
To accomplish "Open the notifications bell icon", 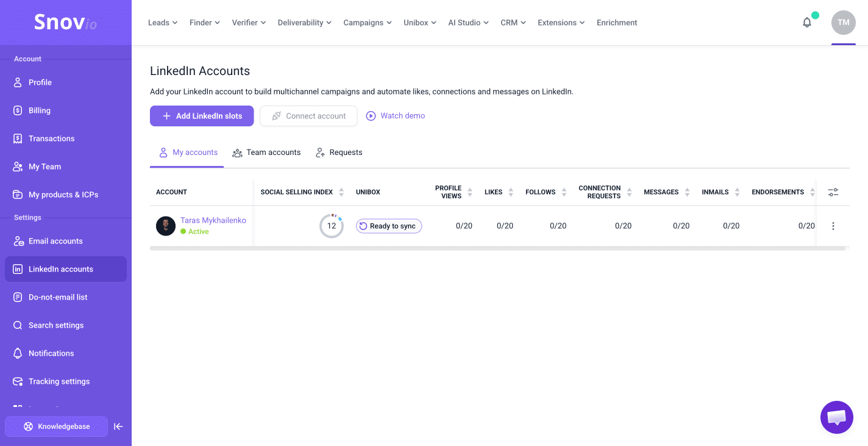I will click(x=807, y=23).
